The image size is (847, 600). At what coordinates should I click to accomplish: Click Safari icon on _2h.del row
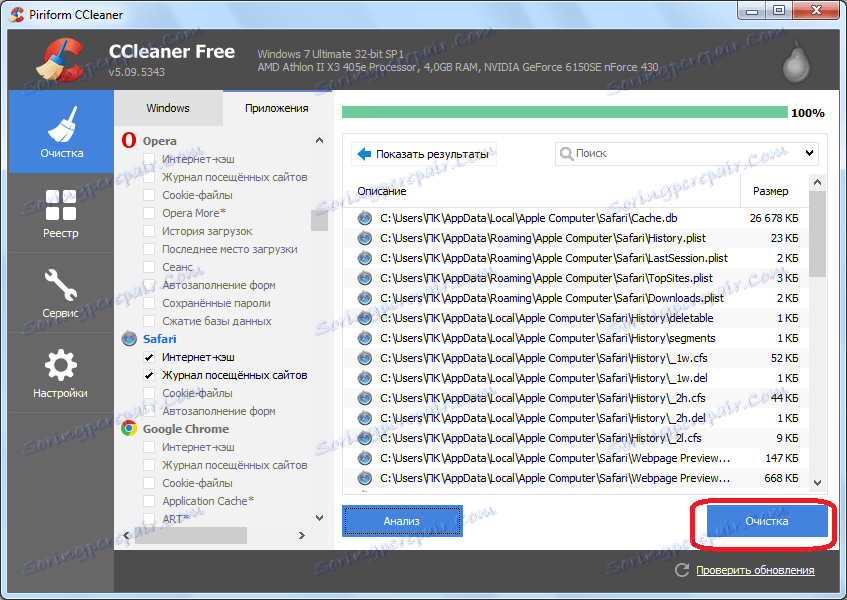(x=365, y=418)
